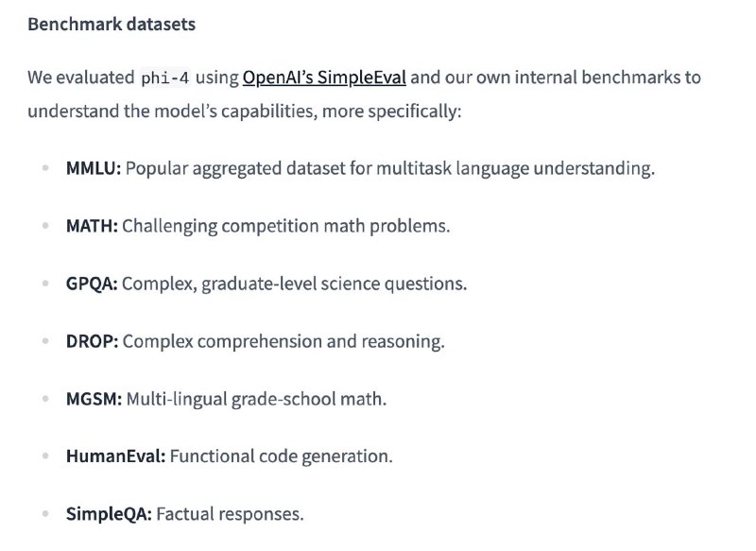The height and width of the screenshot is (551, 756).
Task: Select the MGSM bold label
Action: pyautogui.click(x=94, y=399)
